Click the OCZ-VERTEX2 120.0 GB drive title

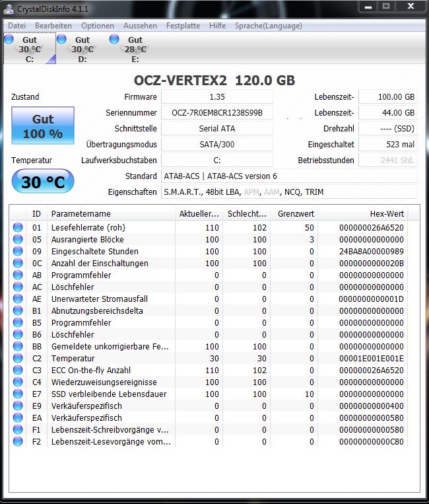point(214,81)
